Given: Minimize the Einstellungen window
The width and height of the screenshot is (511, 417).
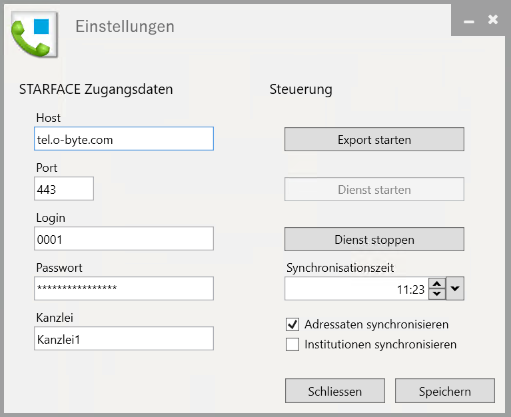Looking at the screenshot, I should [x=469, y=22].
